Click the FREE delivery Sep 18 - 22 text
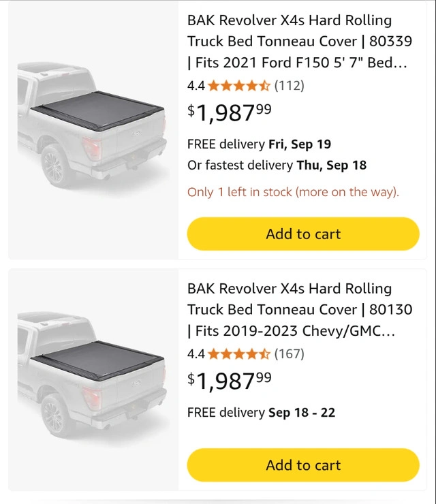436x504 pixels. point(261,413)
